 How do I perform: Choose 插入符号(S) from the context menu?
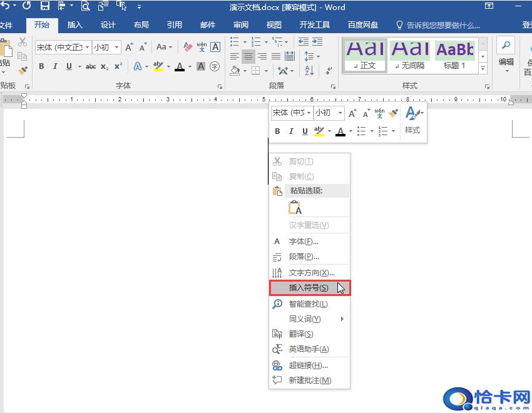[x=309, y=288]
